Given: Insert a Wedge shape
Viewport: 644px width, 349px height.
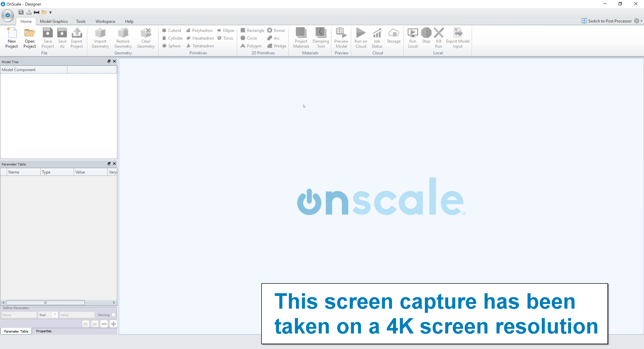Looking at the screenshot, I should (277, 46).
